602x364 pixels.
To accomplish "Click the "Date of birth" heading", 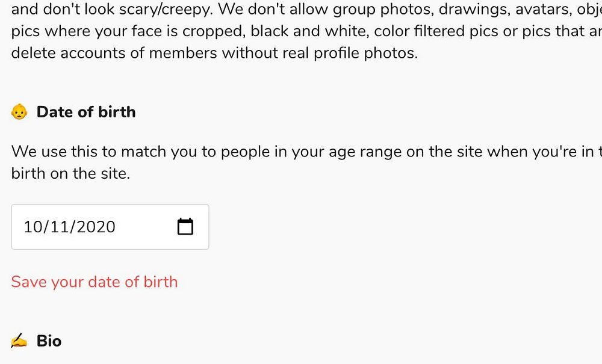I will pos(86,112).
